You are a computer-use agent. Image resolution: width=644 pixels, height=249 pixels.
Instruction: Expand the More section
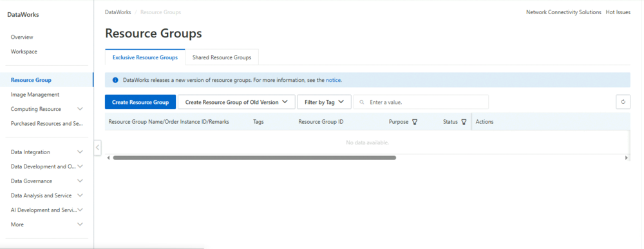pyautogui.click(x=80, y=224)
